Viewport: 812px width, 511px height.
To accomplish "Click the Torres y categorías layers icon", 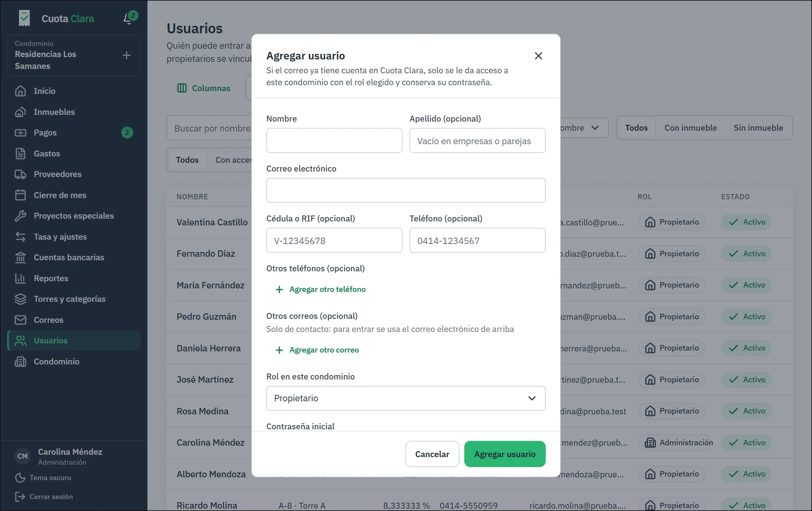I will 20,299.
